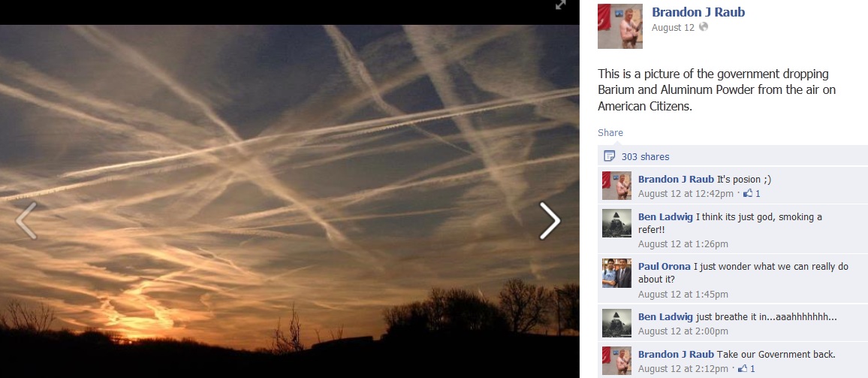The height and width of the screenshot is (378, 868).
Task: Click the shares note icon
Action: pyautogui.click(x=610, y=156)
